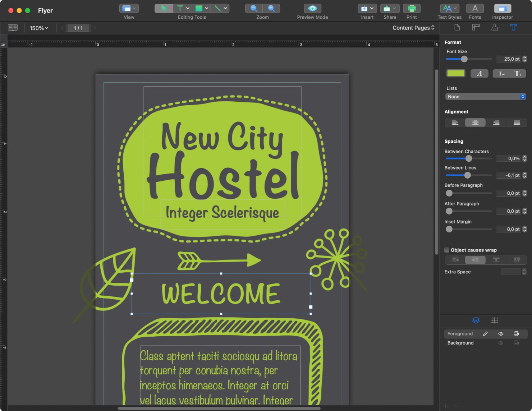The height and width of the screenshot is (411, 532).
Task: Click the page number 1 / 1 field
Action: tap(78, 28)
